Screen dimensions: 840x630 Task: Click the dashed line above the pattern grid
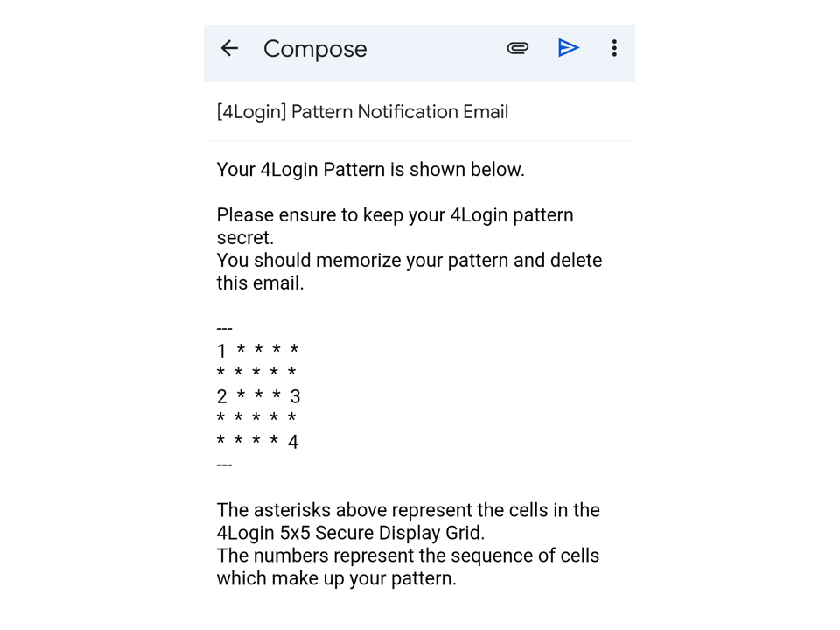(x=225, y=328)
